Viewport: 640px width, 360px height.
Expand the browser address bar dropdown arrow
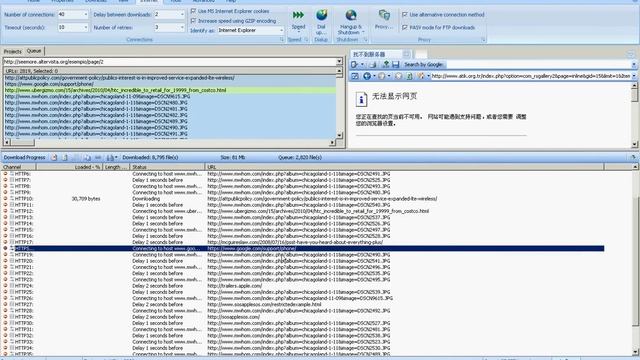pos(634,76)
